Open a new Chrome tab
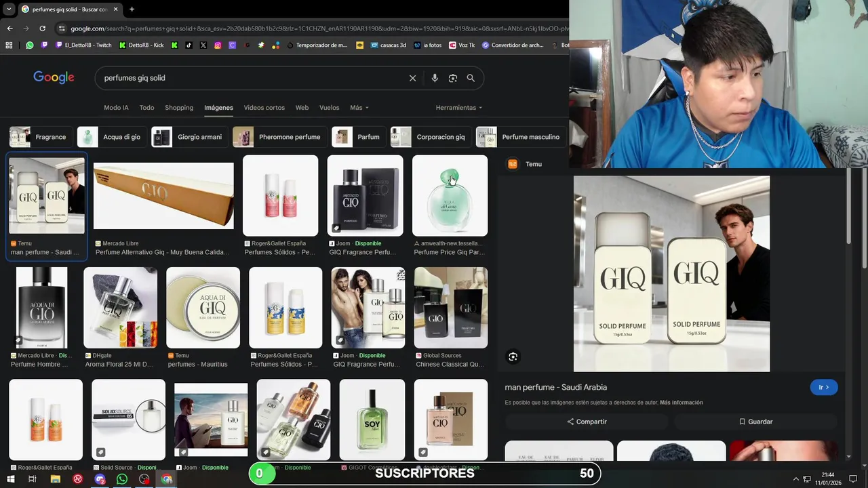 (x=132, y=9)
